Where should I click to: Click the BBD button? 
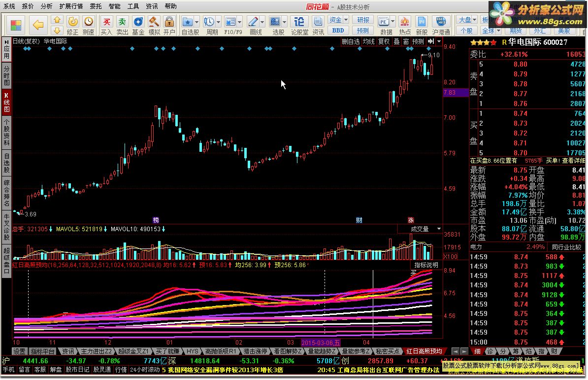pyautogui.click(x=338, y=31)
